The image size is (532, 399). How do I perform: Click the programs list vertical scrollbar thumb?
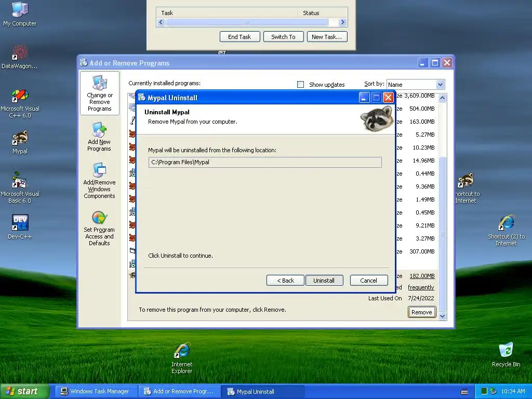[442, 234]
